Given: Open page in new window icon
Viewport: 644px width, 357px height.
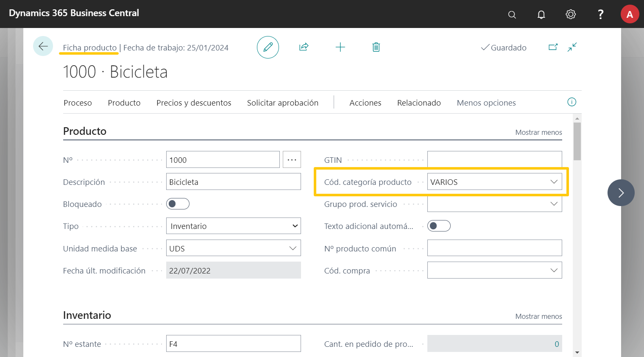Looking at the screenshot, I should pos(553,47).
